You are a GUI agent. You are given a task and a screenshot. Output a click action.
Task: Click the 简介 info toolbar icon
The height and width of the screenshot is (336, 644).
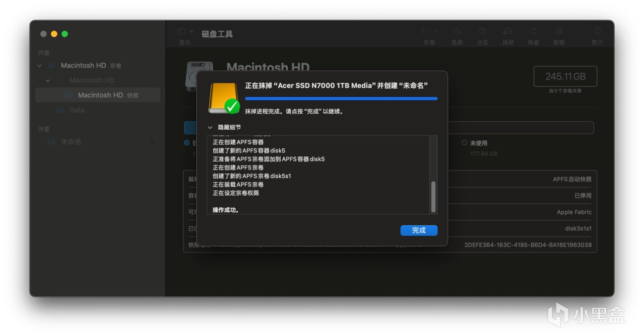[x=597, y=31]
